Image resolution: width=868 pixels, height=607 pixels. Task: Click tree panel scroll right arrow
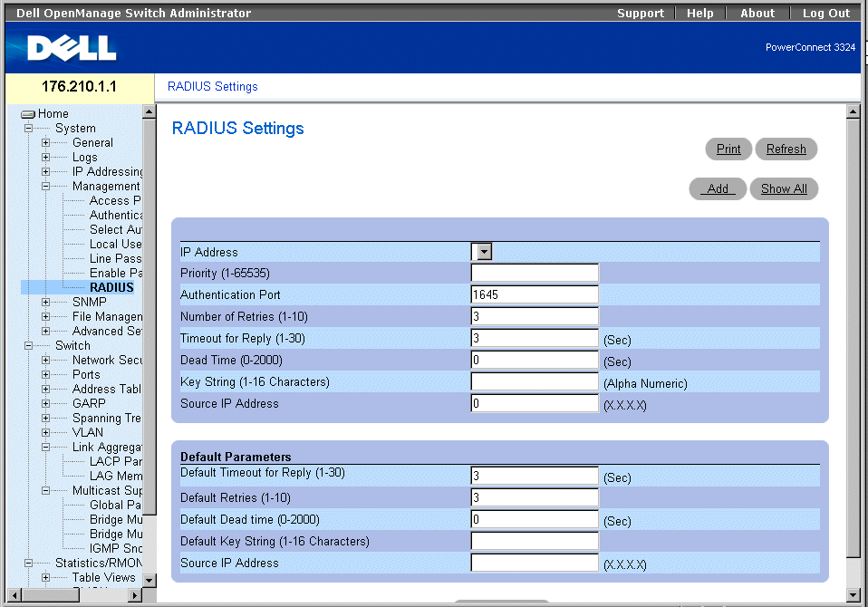(135, 595)
